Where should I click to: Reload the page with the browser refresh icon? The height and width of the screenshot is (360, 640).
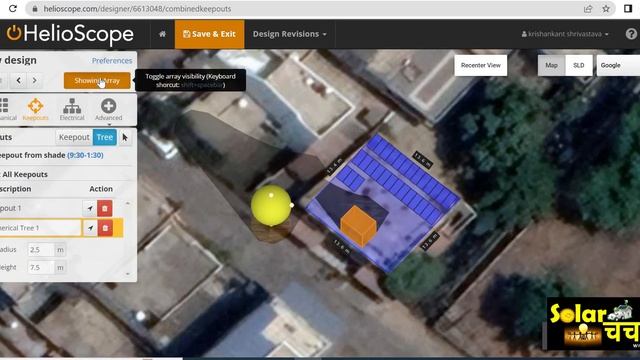(13, 9)
